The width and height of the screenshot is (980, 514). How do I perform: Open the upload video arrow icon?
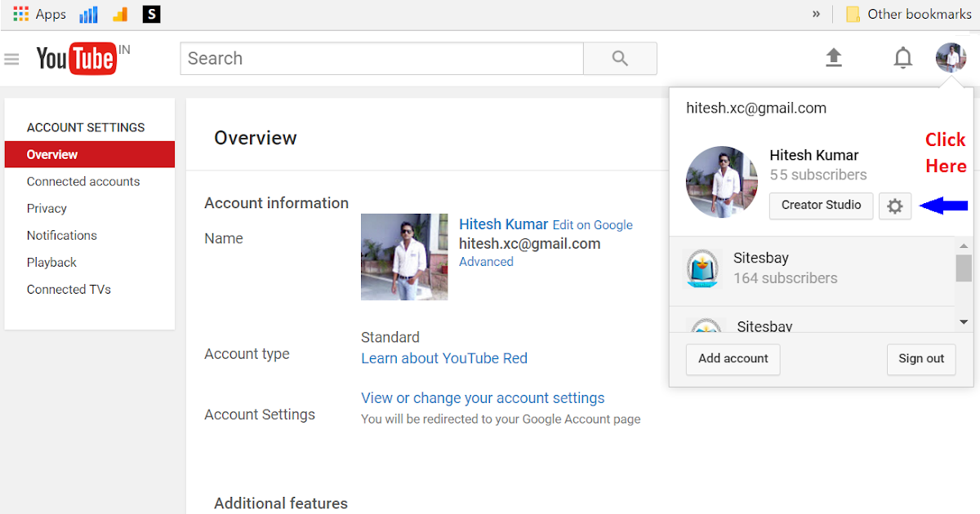(833, 58)
